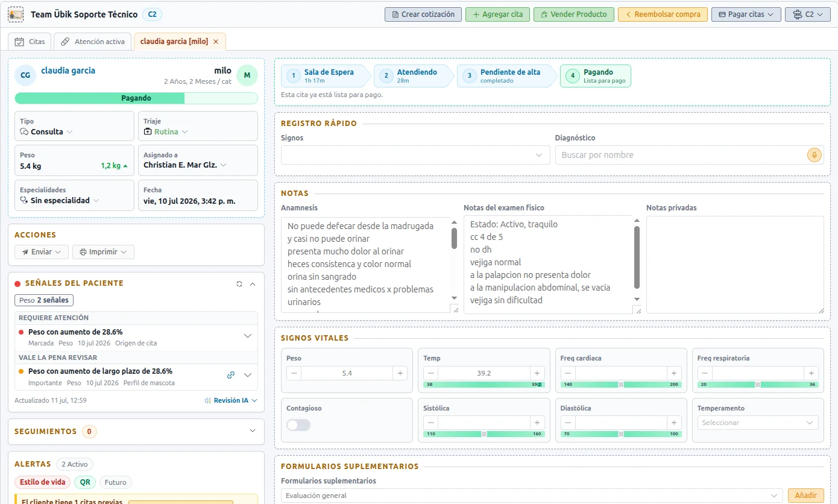Decrease Temp value with minus button
The image size is (838, 504).
coord(431,373)
